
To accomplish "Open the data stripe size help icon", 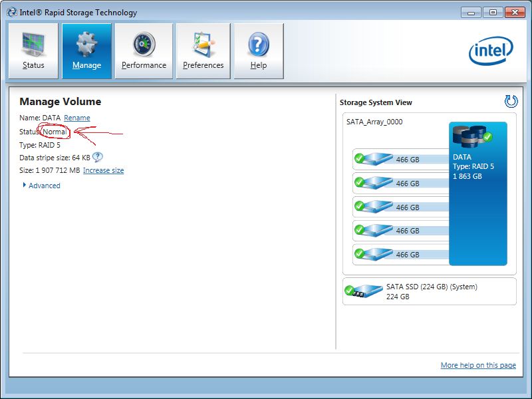I will click(97, 157).
